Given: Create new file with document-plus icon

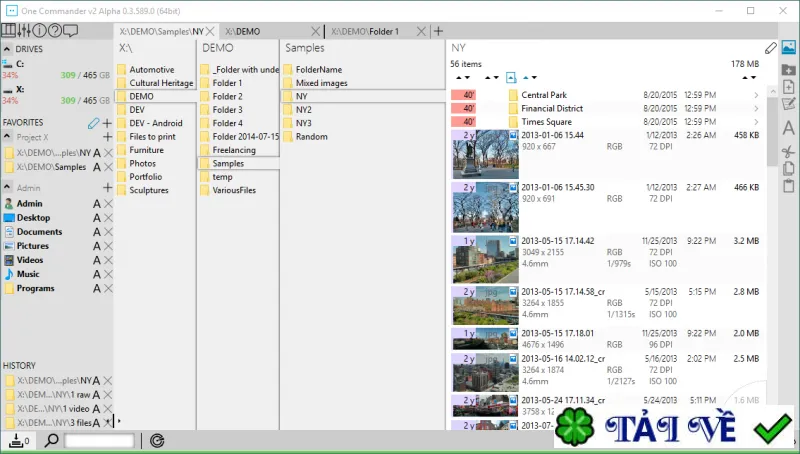Looking at the screenshot, I should pyautogui.click(x=788, y=87).
